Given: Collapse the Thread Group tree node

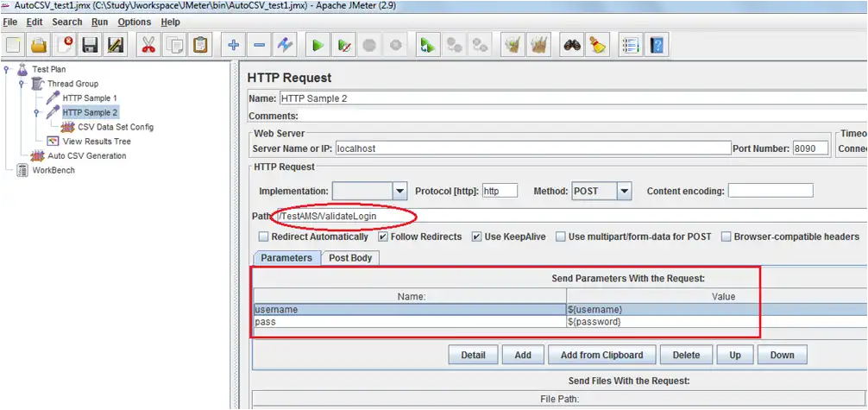Looking at the screenshot, I should coord(22,84).
